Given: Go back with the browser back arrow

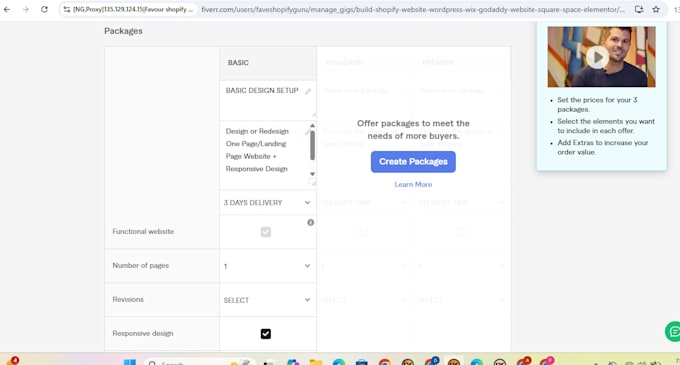Looking at the screenshot, I should coord(7,9).
